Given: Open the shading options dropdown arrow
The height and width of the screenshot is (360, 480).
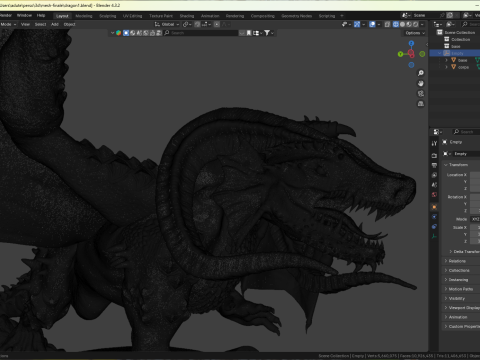Looking at the screenshot, I should pos(422,24).
